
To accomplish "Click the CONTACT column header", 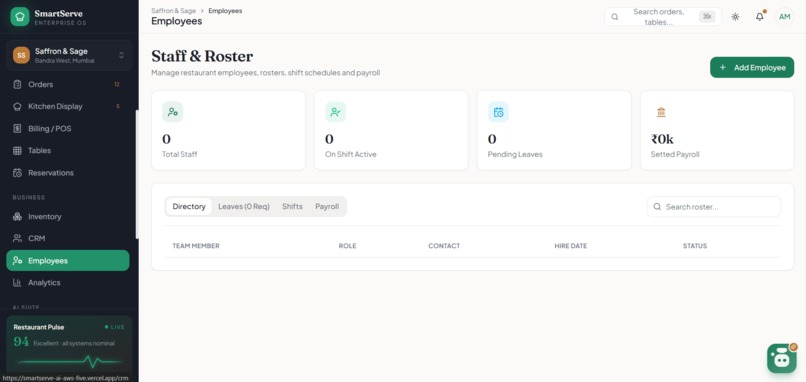I will point(444,246).
